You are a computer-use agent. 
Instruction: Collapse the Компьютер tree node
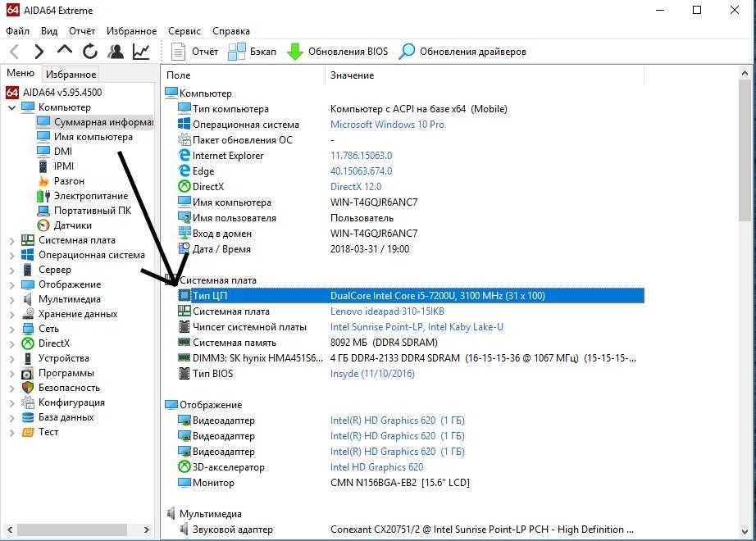click(12, 107)
